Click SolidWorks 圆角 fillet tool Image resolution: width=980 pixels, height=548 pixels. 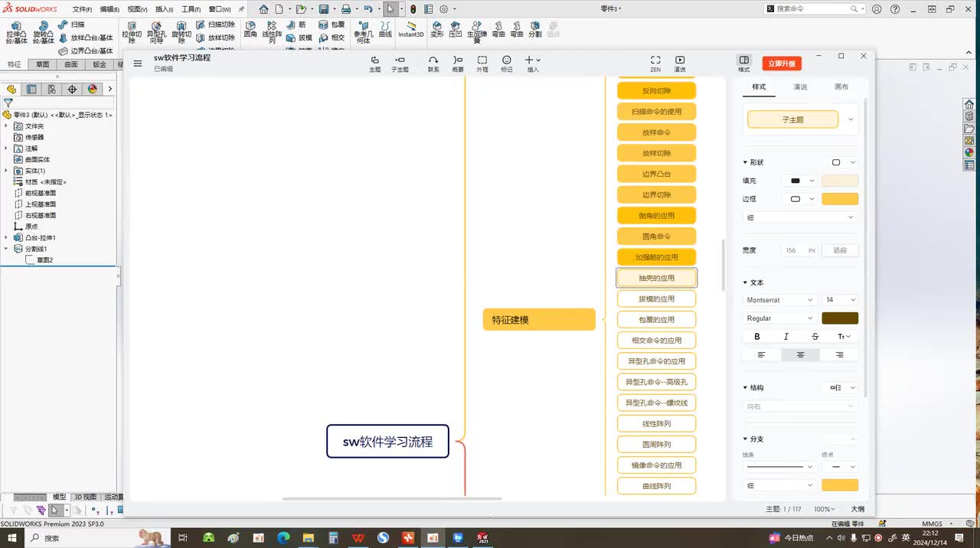250,30
